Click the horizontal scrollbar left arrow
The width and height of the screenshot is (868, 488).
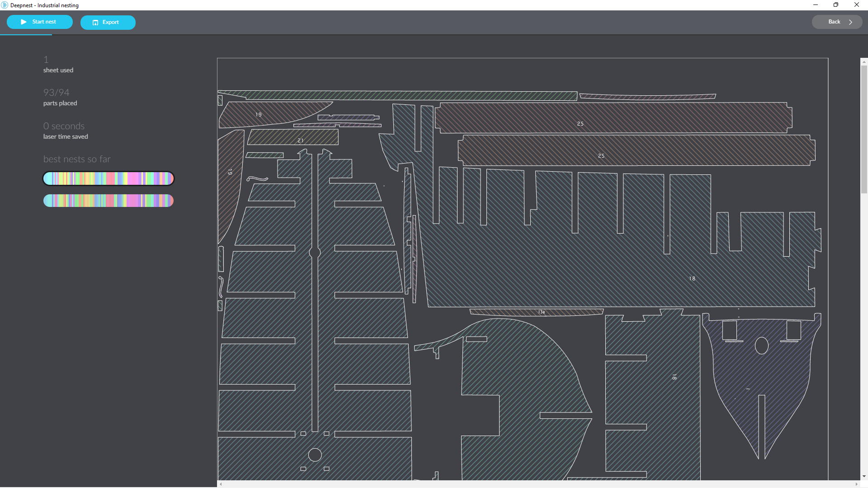[x=221, y=484]
